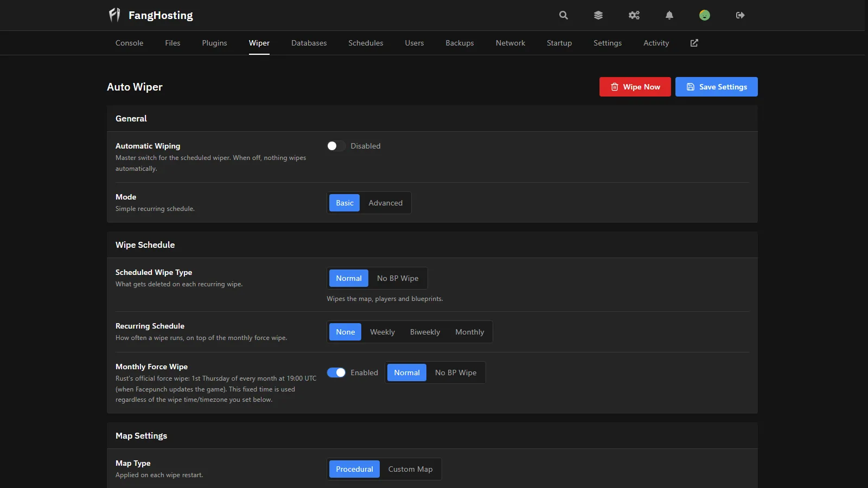Open the Files tab
The height and width of the screenshot is (488, 868).
[173, 43]
